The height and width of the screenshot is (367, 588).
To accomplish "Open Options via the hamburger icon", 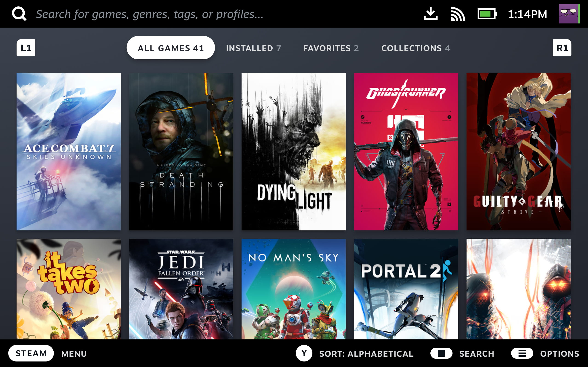I will (x=522, y=353).
